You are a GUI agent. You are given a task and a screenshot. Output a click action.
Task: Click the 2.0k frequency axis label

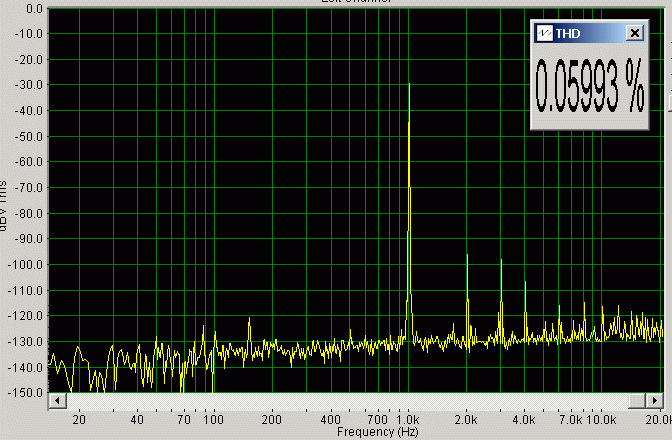(x=465, y=419)
